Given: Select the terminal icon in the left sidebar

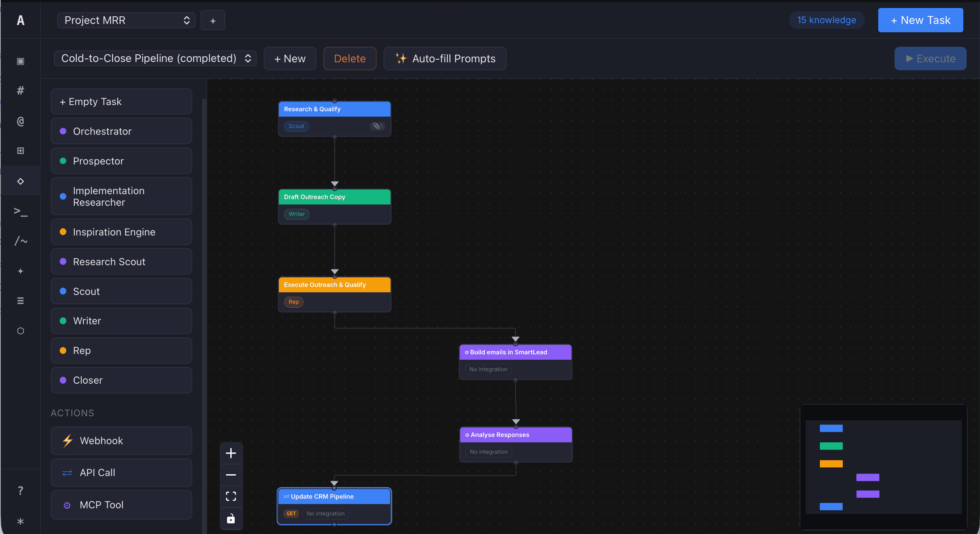Looking at the screenshot, I should point(20,212).
